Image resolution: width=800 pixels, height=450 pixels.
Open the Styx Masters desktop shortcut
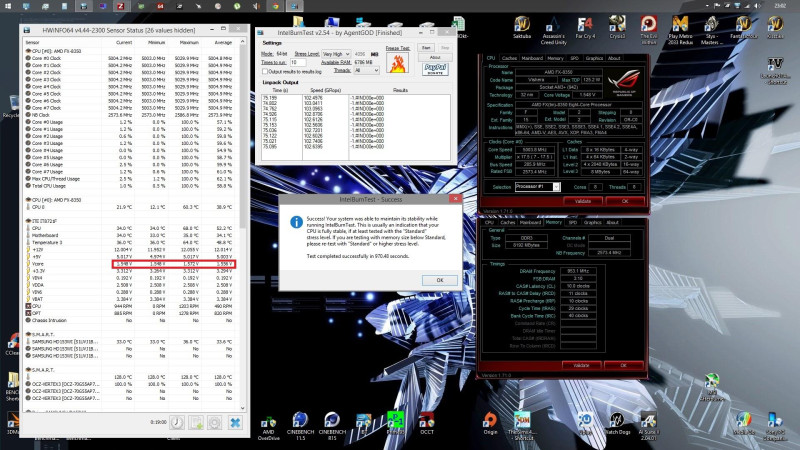[x=711, y=30]
